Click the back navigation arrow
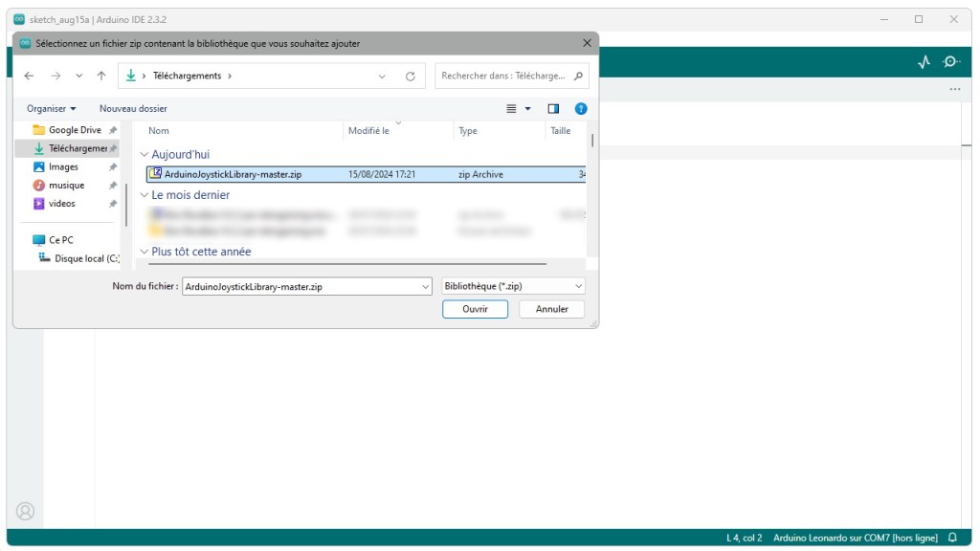The width and height of the screenshot is (980, 551). 29,76
